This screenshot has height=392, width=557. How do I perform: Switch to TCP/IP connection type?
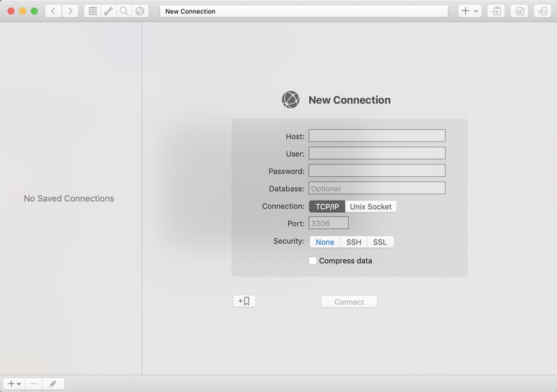327,206
